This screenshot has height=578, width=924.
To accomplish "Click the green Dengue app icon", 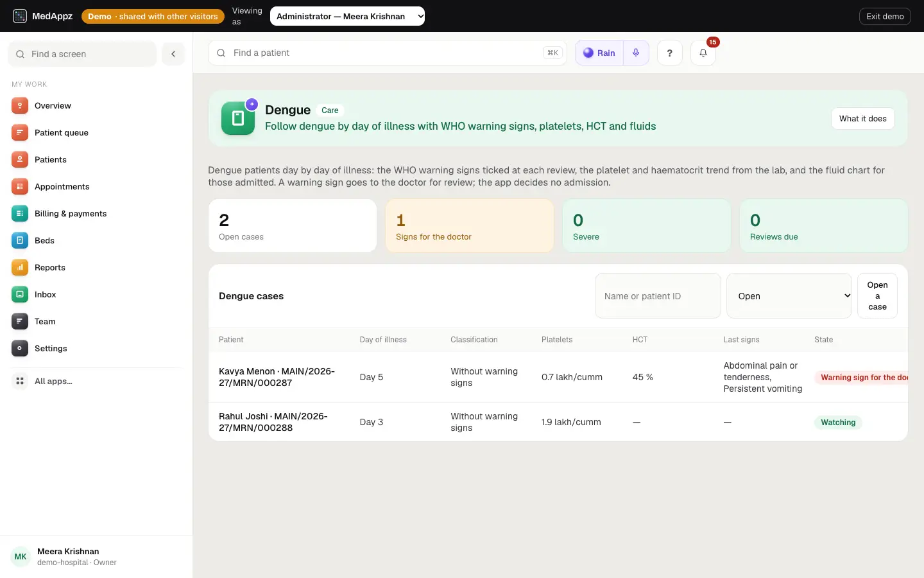I will pos(238,118).
